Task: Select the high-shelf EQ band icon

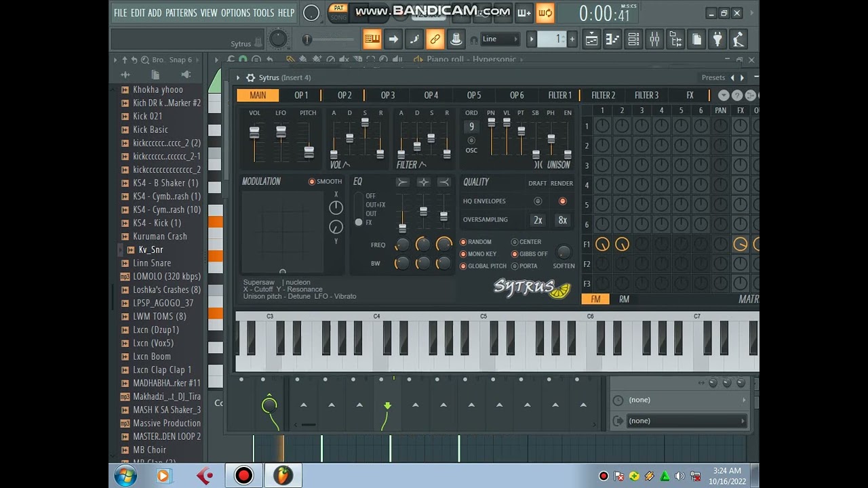Action: 443,182
